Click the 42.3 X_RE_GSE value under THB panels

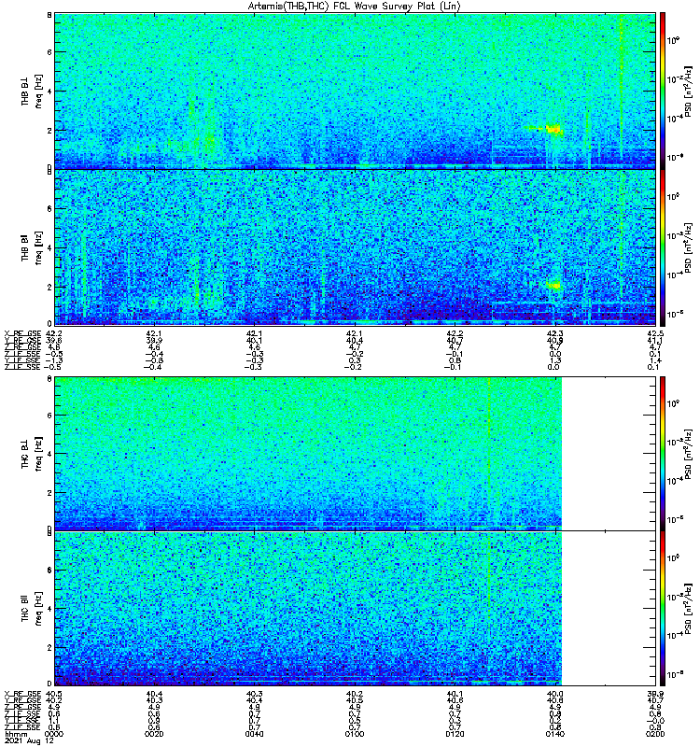tap(554, 333)
